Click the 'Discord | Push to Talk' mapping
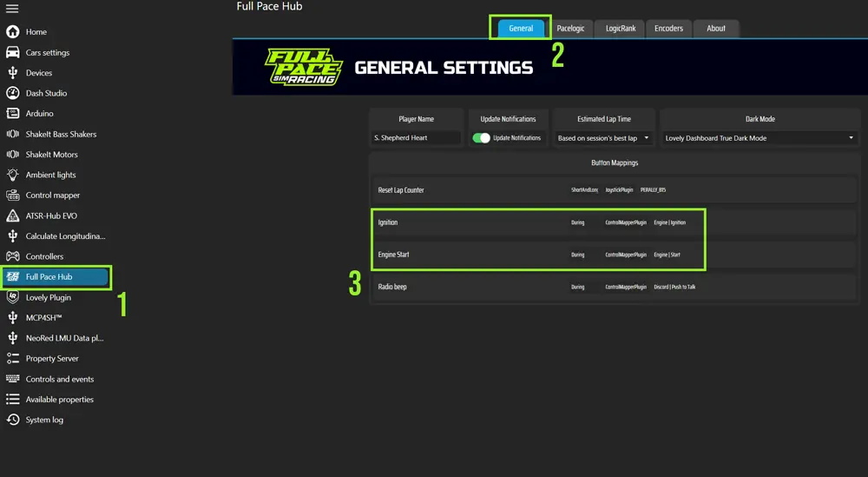The image size is (868, 477). (x=674, y=287)
